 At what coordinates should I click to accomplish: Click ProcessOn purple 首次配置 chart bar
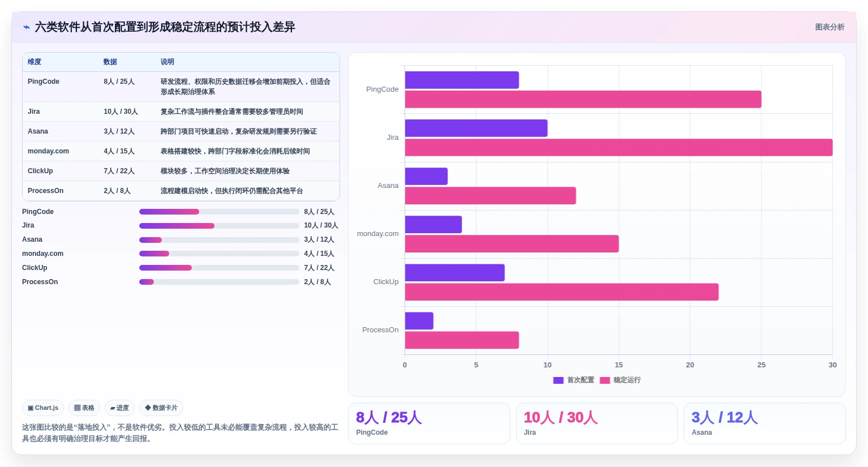(419, 320)
